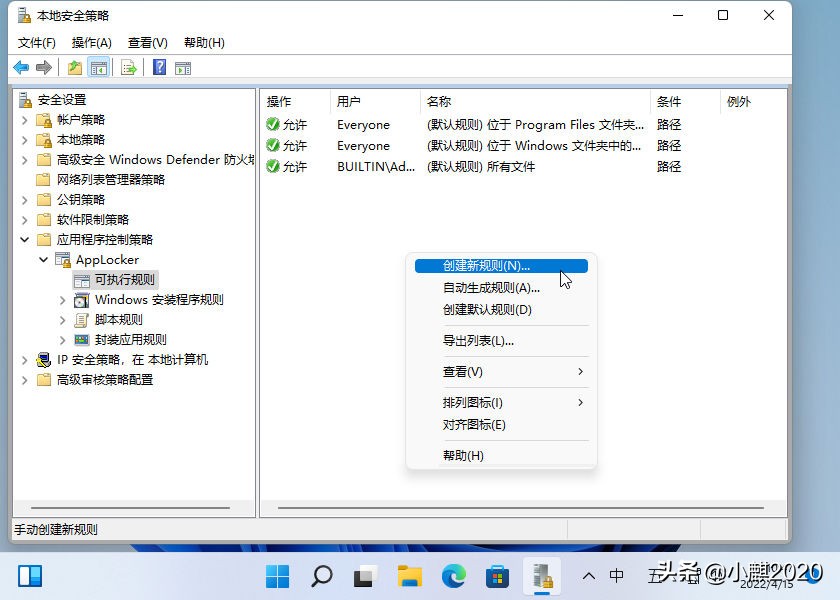Click the show/hide action pane toolbar icon
The image size is (840, 600).
[183, 67]
